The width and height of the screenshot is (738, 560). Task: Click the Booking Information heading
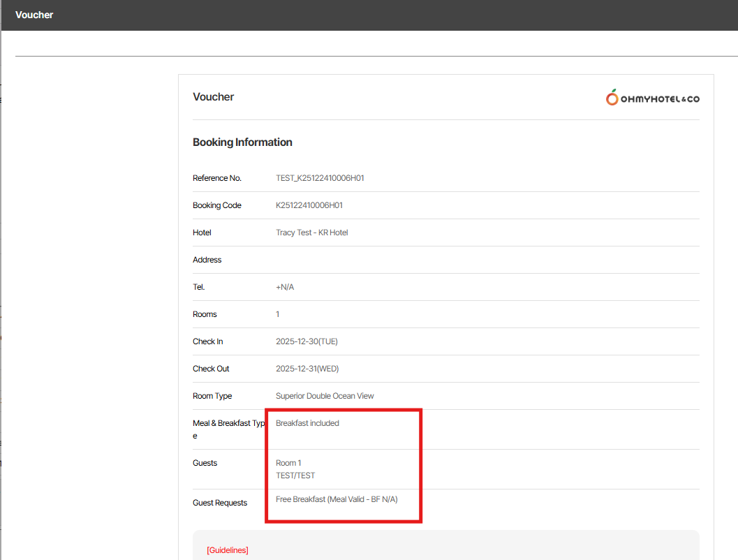coord(242,142)
